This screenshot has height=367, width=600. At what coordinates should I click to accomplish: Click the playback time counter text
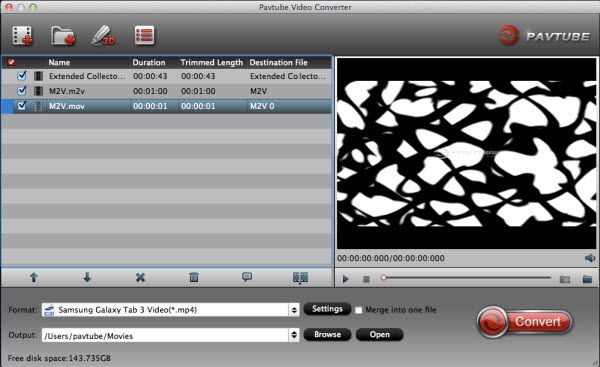(x=391, y=258)
